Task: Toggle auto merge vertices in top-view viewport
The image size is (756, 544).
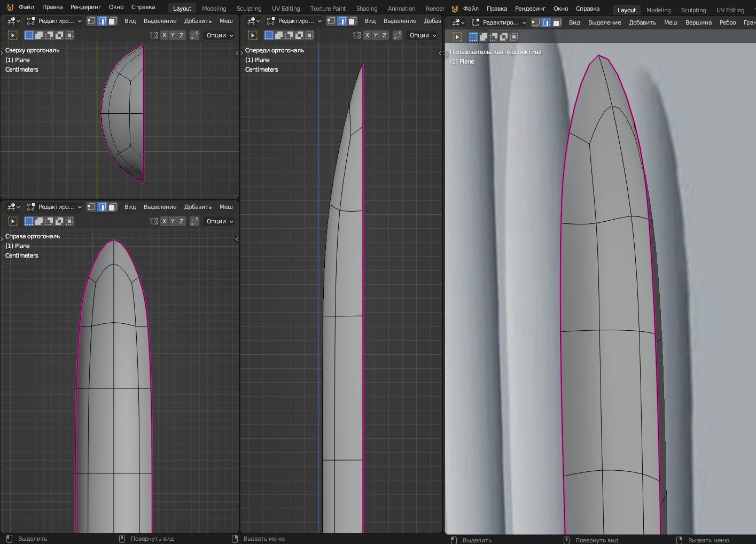Action: (x=194, y=35)
